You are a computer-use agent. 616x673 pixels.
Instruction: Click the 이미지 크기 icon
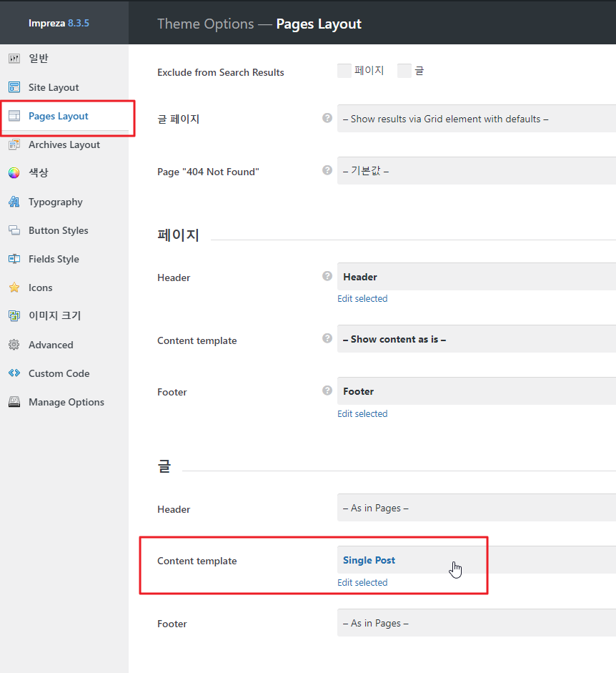[x=14, y=316]
